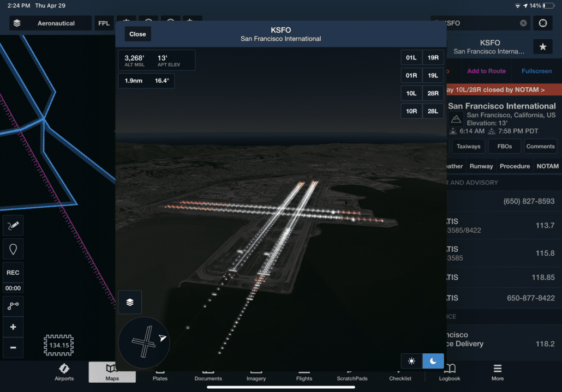Image resolution: width=562 pixels, height=392 pixels.
Task: Select runway 01L view
Action: (x=411, y=58)
